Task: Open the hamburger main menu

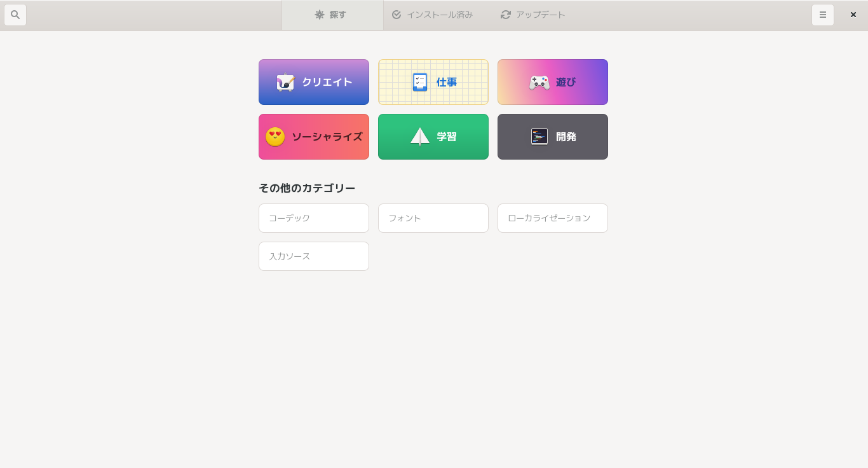Action: [823, 15]
